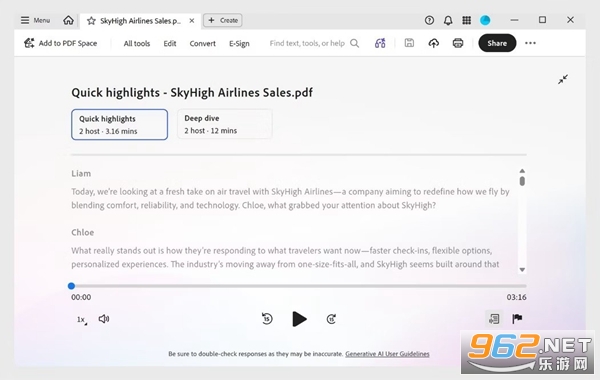Open the apps grid icon

pyautogui.click(x=466, y=20)
